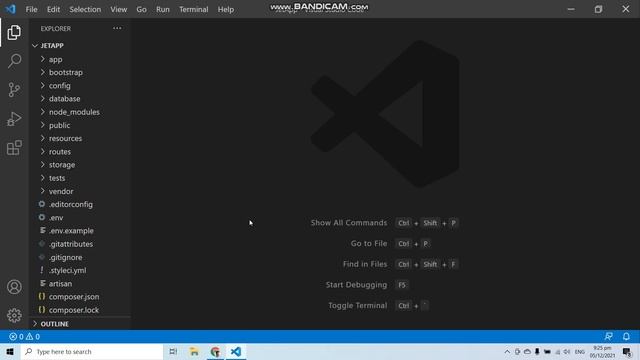
Task: Open the Search view in activity bar
Action: 14,61
